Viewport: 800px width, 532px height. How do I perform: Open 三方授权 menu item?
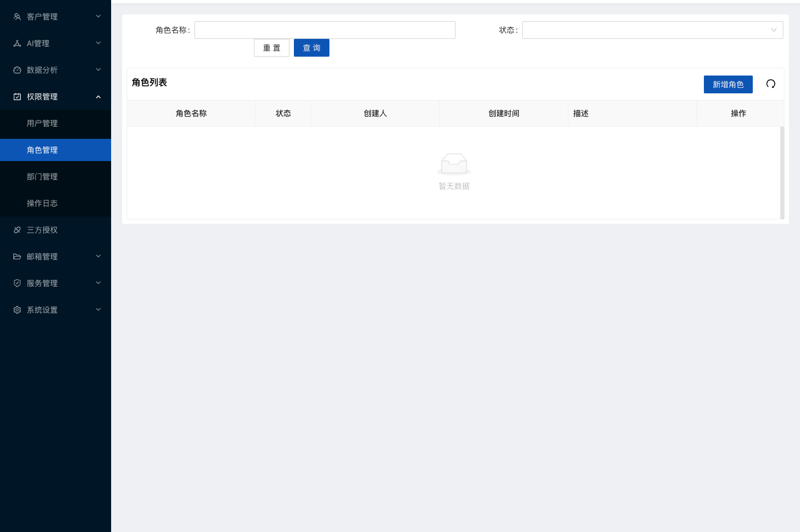point(56,230)
